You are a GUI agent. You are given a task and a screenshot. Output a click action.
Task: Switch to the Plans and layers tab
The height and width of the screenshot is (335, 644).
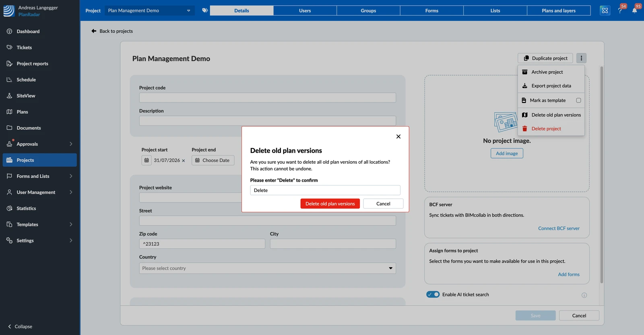point(559,10)
